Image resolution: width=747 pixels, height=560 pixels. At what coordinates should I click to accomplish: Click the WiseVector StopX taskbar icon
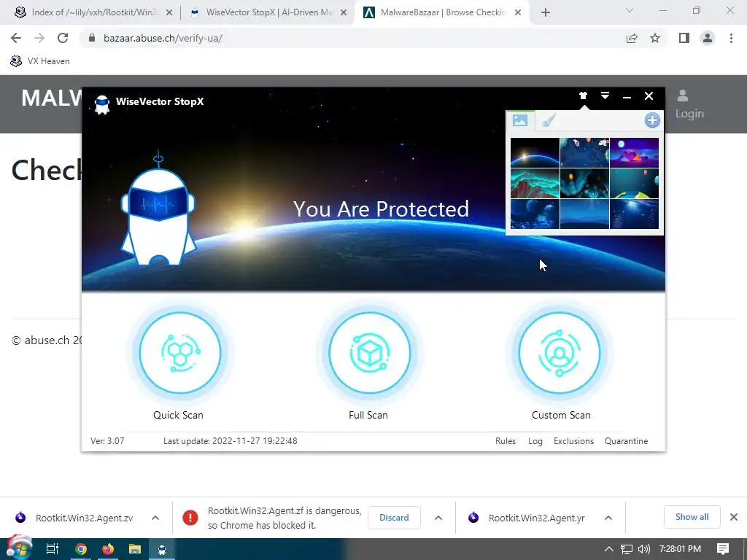click(162, 549)
